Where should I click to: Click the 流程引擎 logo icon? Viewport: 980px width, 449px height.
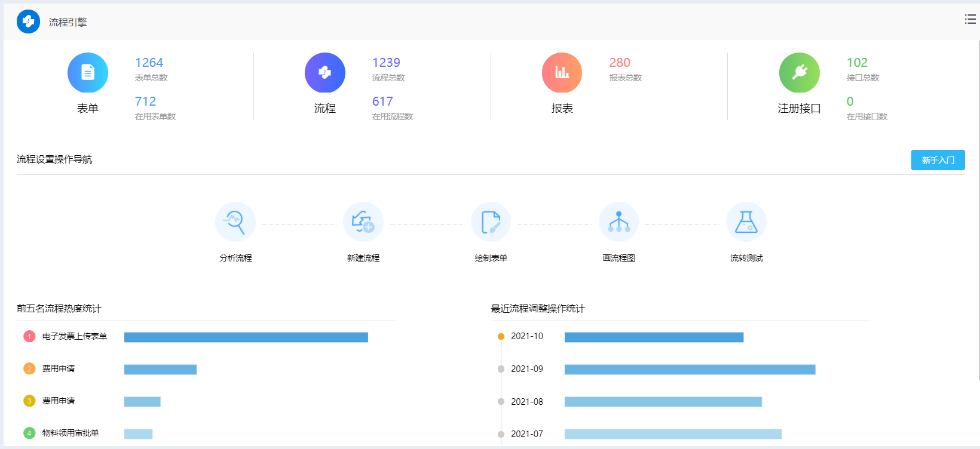pyautogui.click(x=28, y=21)
